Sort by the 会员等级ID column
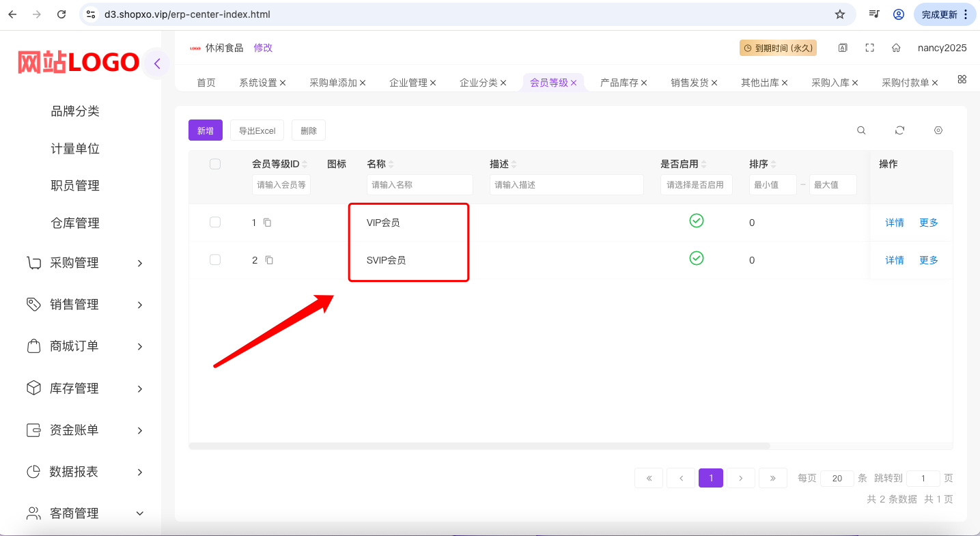 point(305,165)
